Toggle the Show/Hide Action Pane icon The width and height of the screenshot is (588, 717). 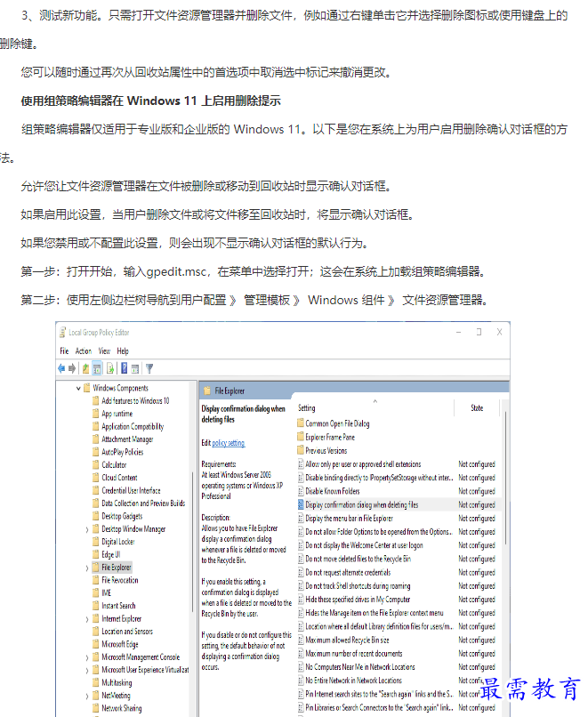click(x=135, y=368)
